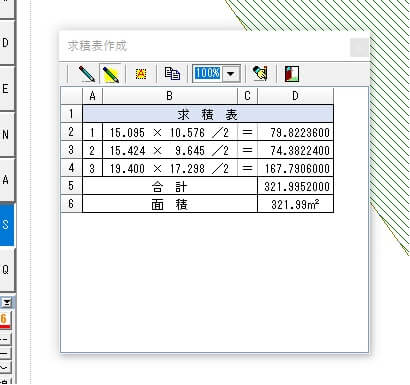410x385 pixels.
Task: Select the 321.99m² area cell
Action: pos(295,204)
